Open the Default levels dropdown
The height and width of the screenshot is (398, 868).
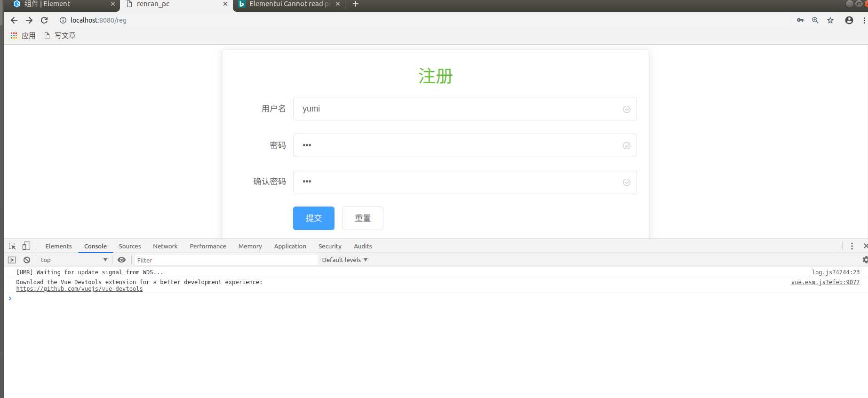[x=344, y=260]
